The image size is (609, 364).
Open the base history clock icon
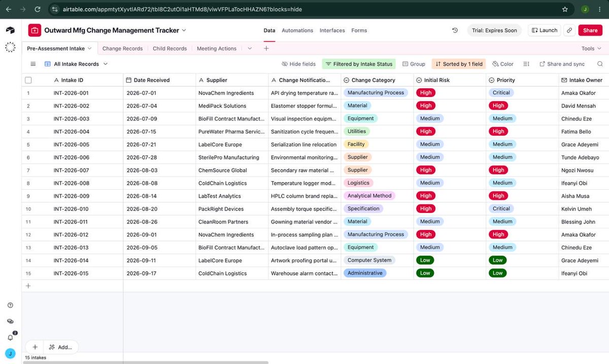click(x=455, y=30)
